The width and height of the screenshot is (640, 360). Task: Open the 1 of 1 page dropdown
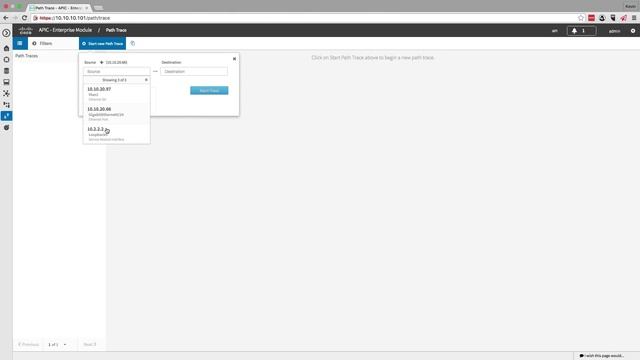pyautogui.click(x=57, y=344)
